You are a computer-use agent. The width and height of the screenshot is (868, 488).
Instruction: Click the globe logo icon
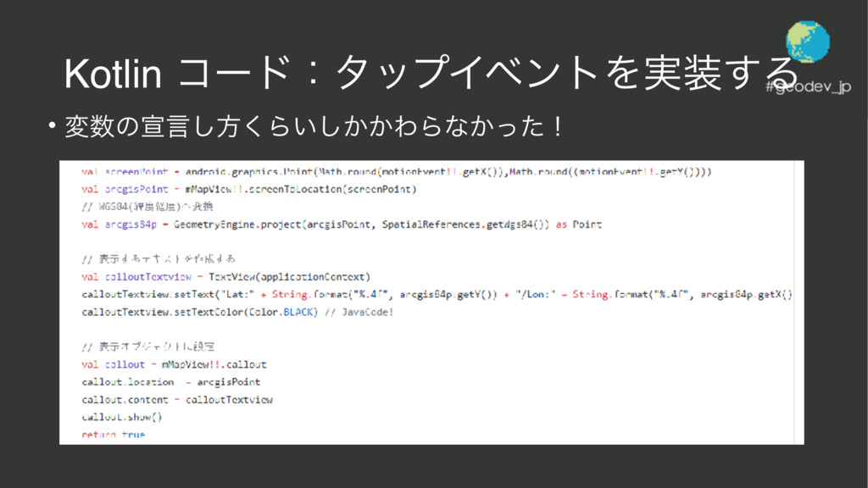click(x=808, y=42)
